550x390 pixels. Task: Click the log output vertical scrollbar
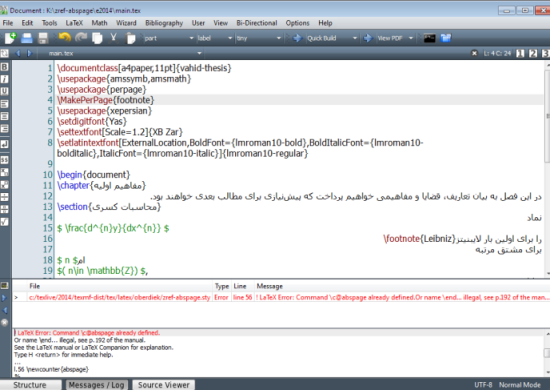coord(547,352)
